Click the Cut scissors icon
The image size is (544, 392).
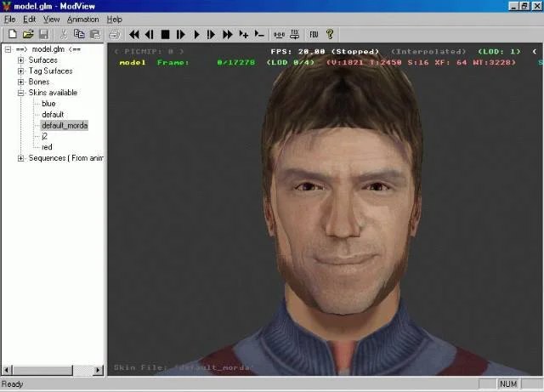[64, 34]
